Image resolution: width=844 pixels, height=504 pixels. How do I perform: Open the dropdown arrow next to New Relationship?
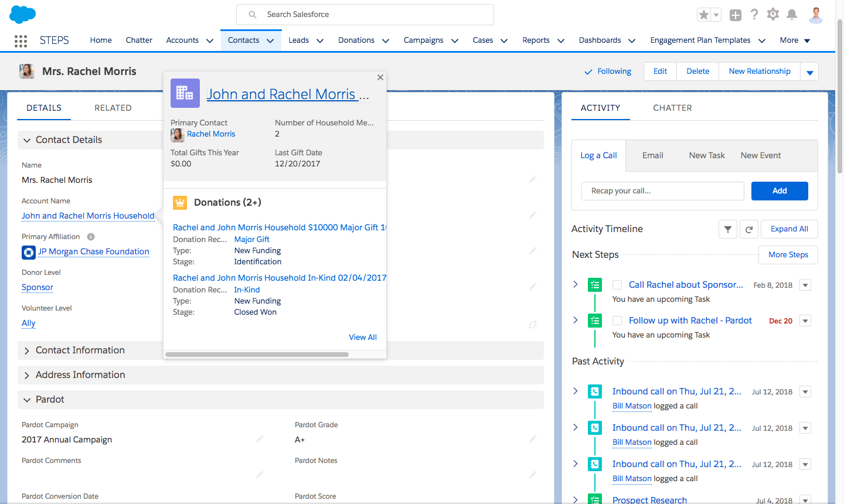click(809, 72)
